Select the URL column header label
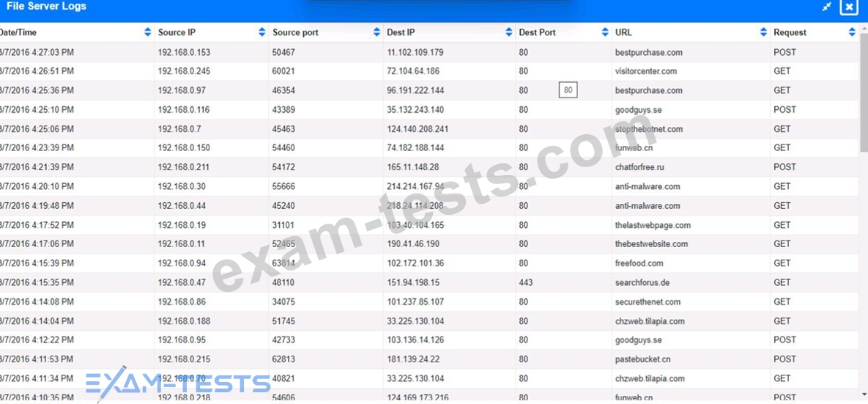This screenshot has height=404, width=868. pyautogui.click(x=623, y=32)
